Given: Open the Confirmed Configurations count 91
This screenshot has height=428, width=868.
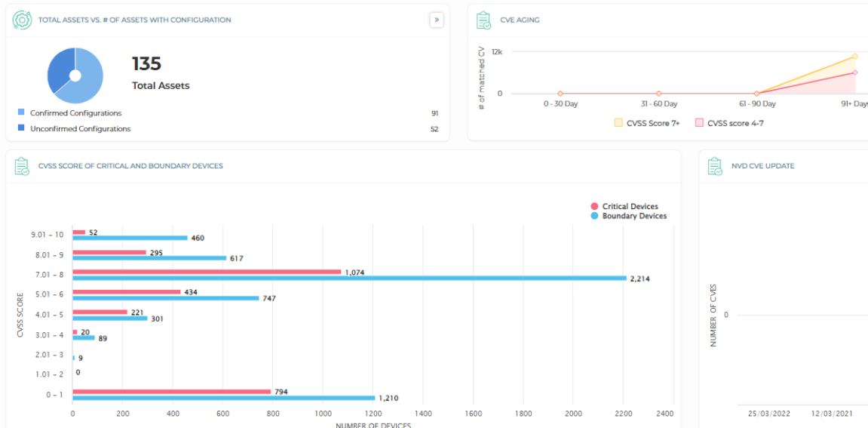Looking at the screenshot, I should click(434, 113).
